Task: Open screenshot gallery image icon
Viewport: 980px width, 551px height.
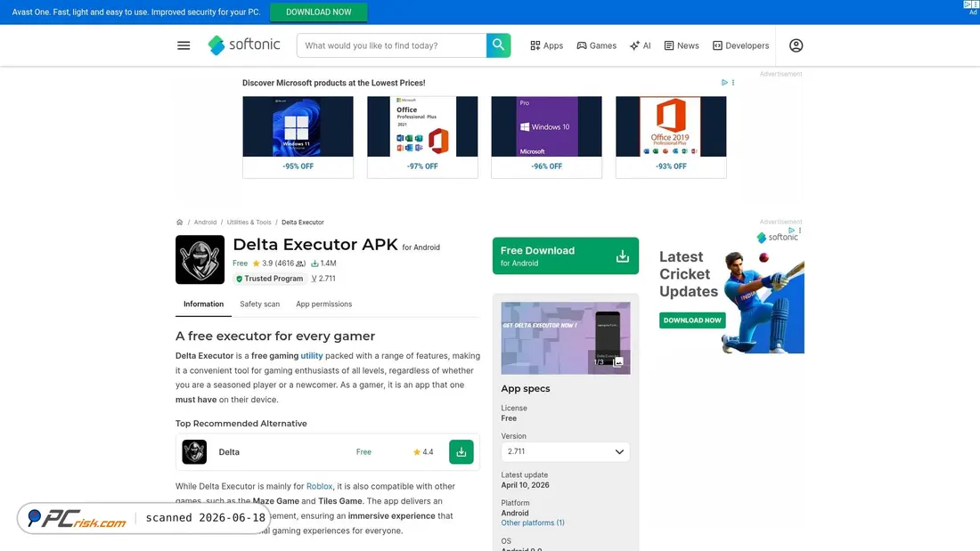Action: point(618,361)
